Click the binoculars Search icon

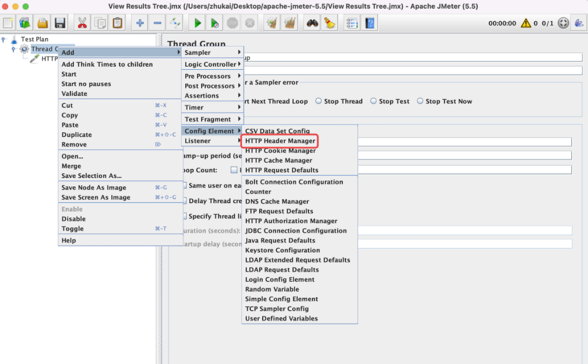(x=312, y=23)
